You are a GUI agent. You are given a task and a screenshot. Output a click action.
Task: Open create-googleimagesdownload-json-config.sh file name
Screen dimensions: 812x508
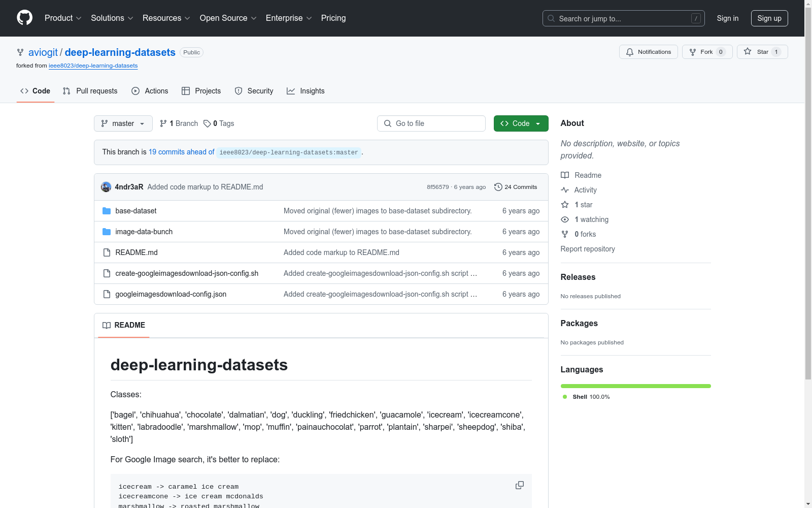coord(187,273)
